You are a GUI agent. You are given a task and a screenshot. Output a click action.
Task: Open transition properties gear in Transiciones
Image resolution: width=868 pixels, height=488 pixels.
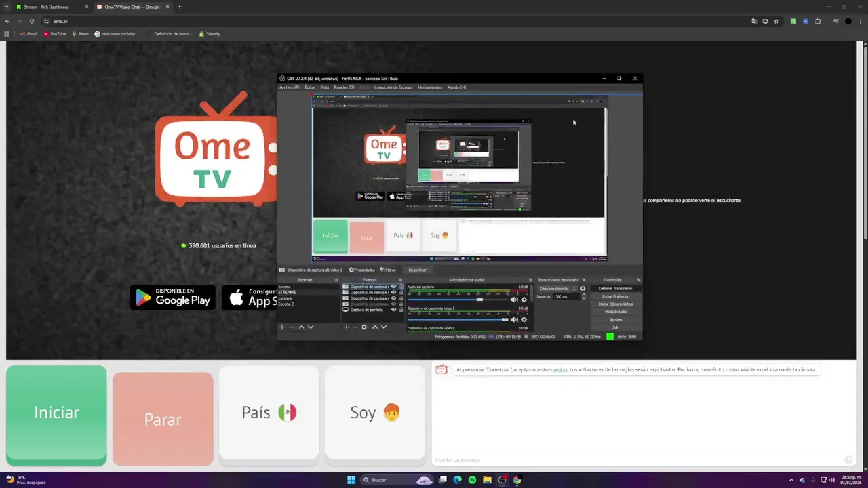click(583, 289)
